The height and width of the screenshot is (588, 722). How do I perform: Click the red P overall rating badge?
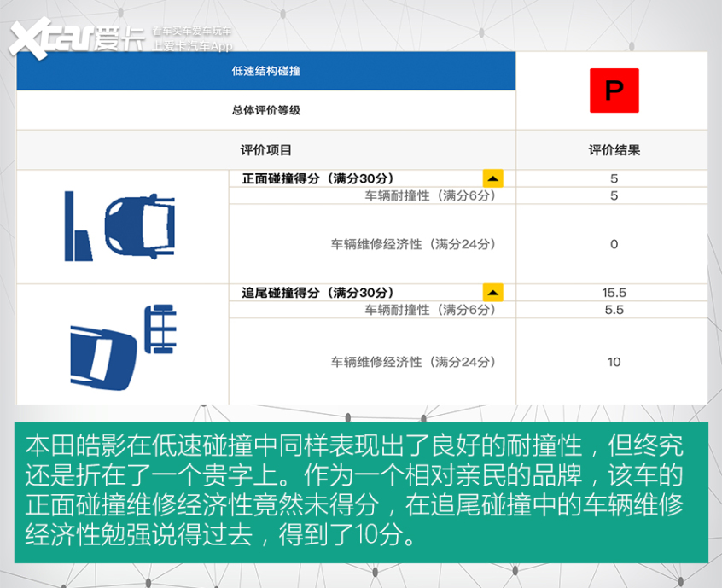click(x=613, y=91)
